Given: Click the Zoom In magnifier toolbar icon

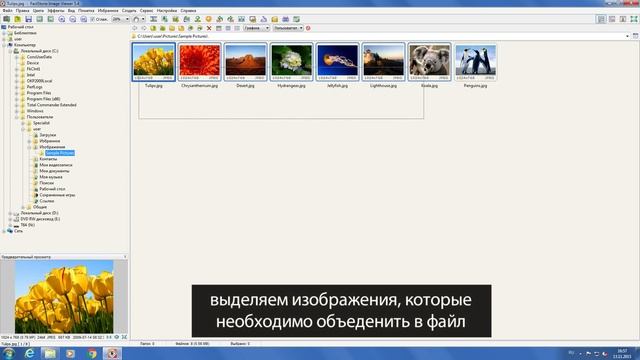Looking at the screenshot, I should point(62,19).
